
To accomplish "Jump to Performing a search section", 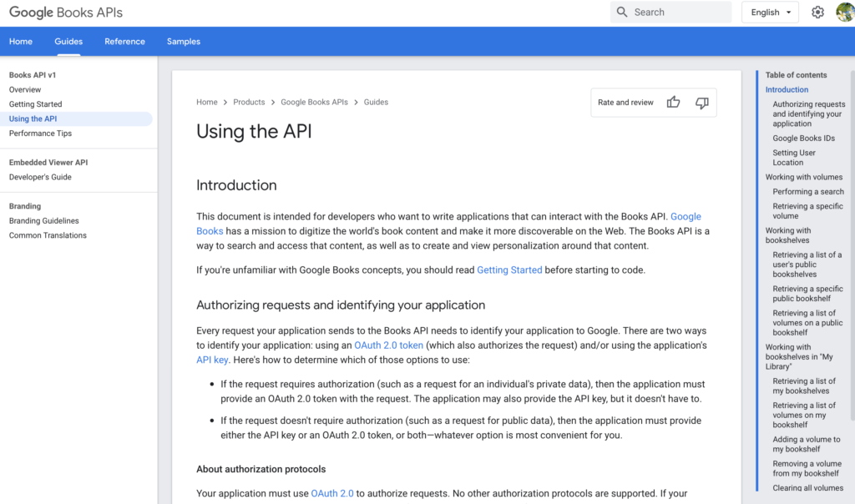I will [808, 192].
